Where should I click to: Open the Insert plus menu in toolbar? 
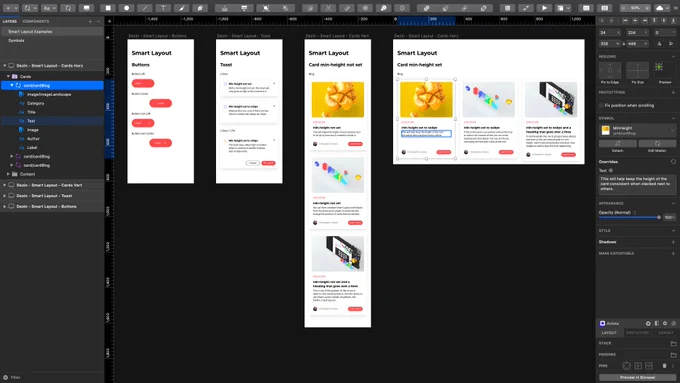[x=10, y=8]
